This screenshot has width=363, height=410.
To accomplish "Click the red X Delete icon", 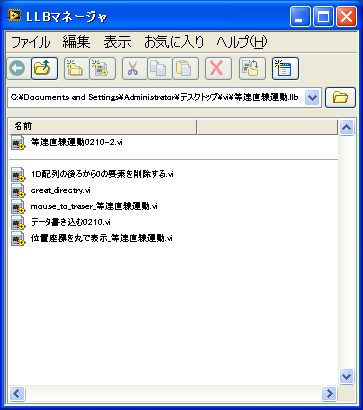I will click(x=218, y=69).
